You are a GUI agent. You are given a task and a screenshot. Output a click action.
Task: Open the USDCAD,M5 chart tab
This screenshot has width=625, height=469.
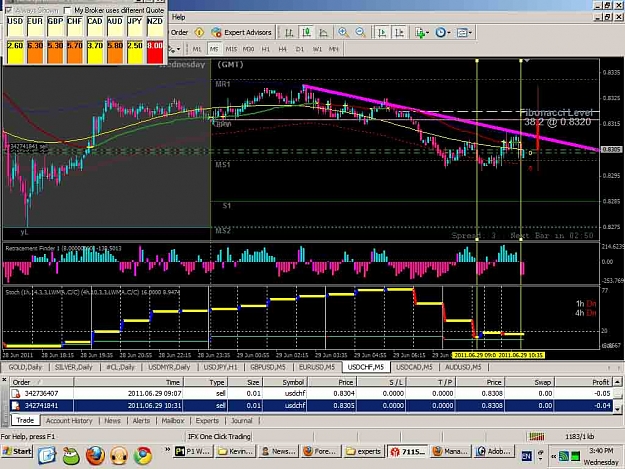click(414, 367)
